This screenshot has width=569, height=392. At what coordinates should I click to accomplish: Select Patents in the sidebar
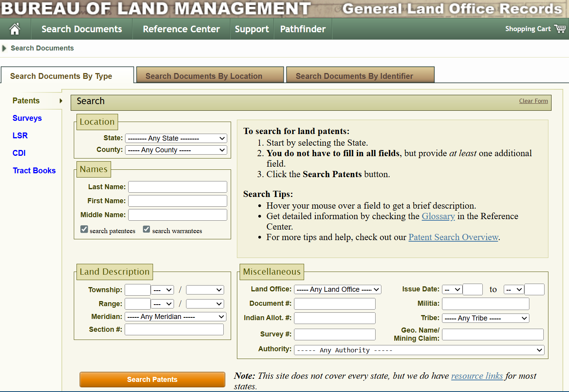pos(26,101)
